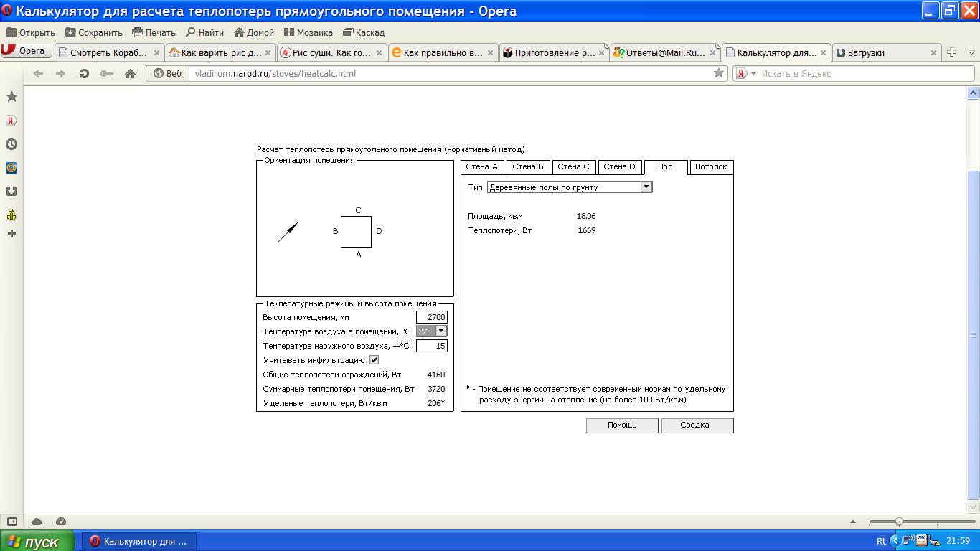
Task: Select the Стена B tab
Action: pyautogui.click(x=528, y=166)
